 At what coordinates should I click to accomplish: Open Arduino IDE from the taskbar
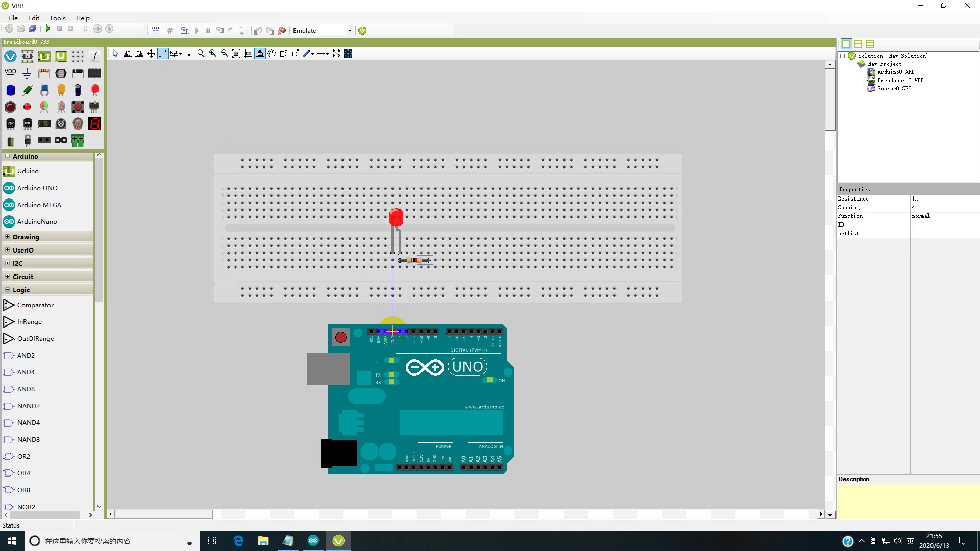pyautogui.click(x=313, y=541)
